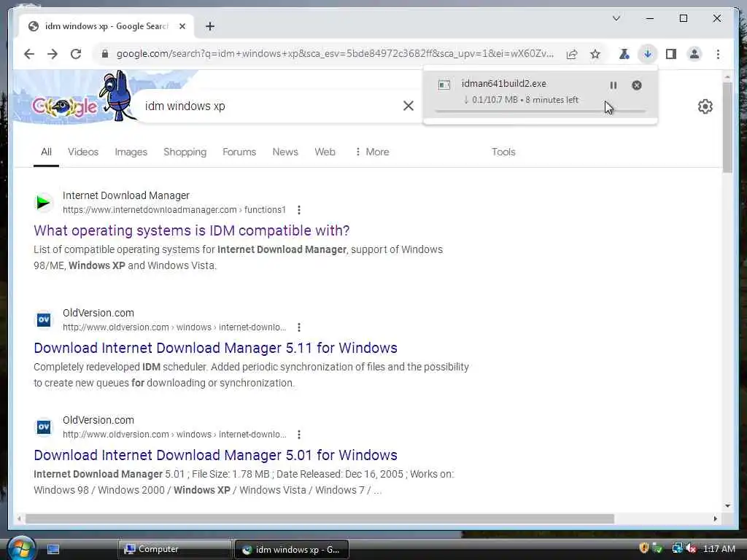Switch to the Shopping tab

(185, 152)
